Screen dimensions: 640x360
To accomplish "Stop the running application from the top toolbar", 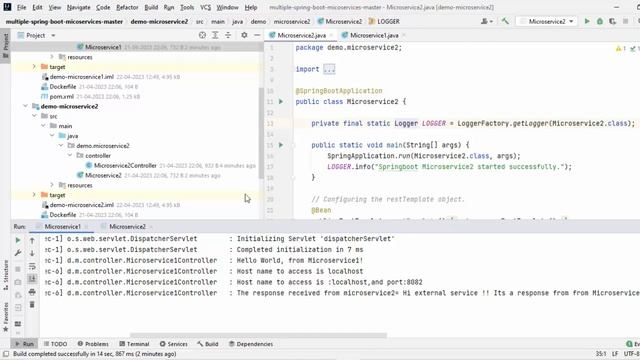I will pyautogui.click(x=625, y=21).
